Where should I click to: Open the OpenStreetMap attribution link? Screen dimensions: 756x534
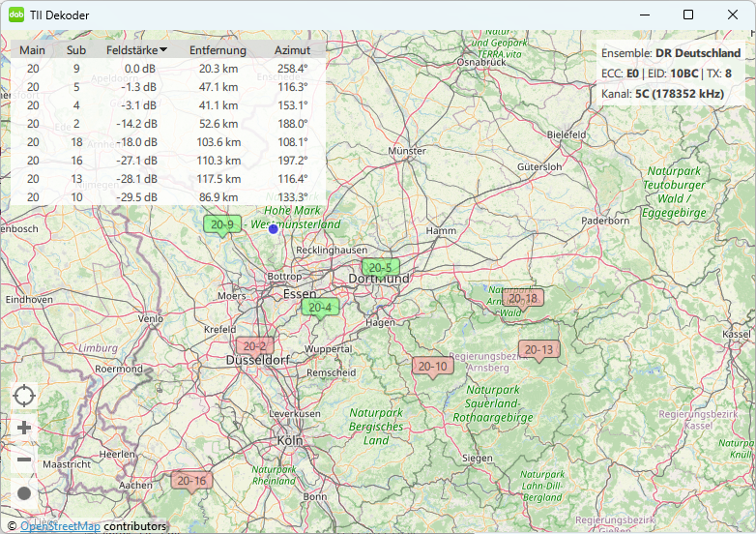(60, 526)
